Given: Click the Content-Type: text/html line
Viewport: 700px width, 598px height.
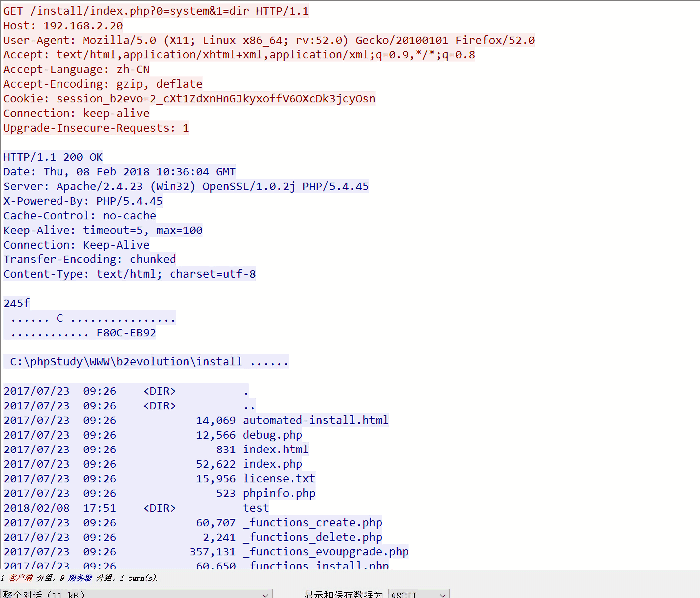Looking at the screenshot, I should coord(130,274).
